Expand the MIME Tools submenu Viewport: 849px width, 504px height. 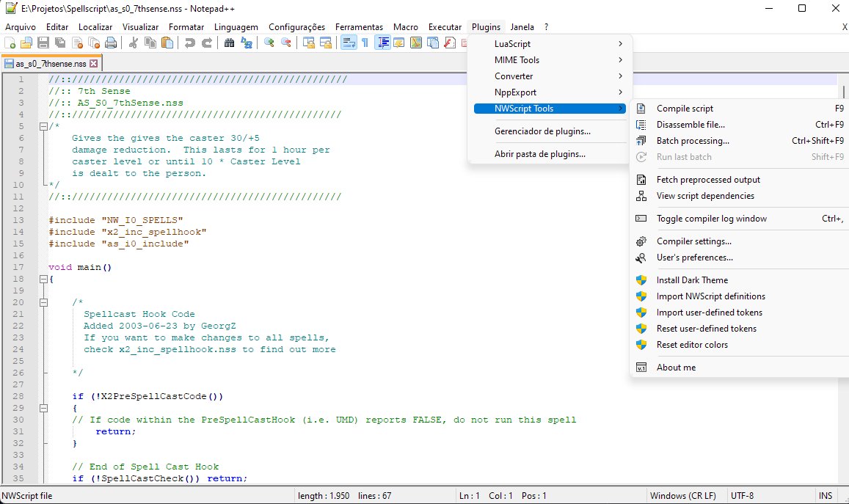[x=550, y=60]
